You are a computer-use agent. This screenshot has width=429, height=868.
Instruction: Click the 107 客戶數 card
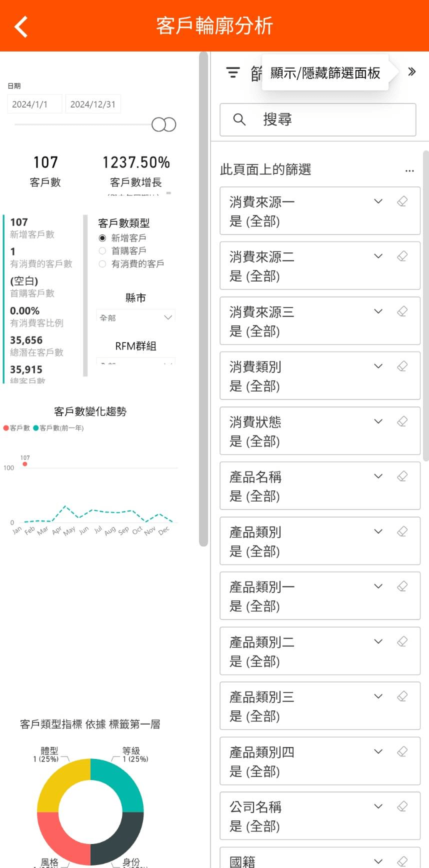pyautogui.click(x=45, y=170)
